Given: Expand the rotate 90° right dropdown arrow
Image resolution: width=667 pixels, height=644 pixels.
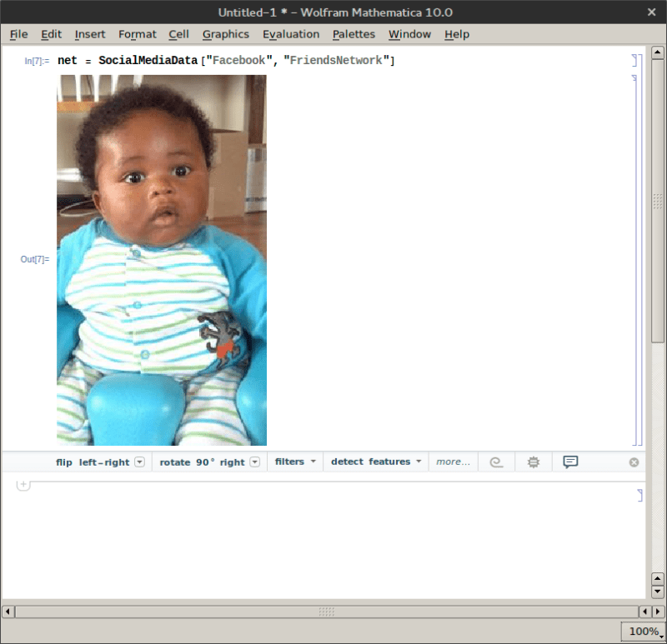Looking at the screenshot, I should (x=255, y=462).
